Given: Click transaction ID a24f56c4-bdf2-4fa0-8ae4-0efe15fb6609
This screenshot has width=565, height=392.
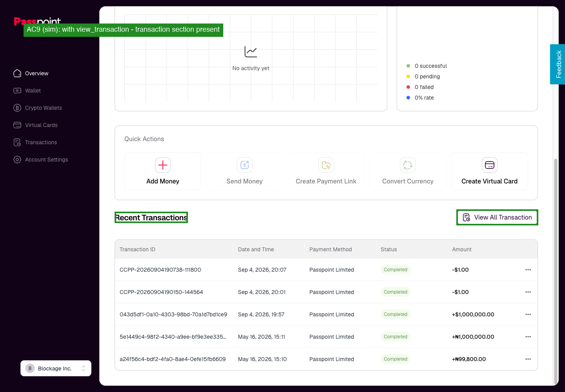Looking at the screenshot, I should pyautogui.click(x=173, y=359).
